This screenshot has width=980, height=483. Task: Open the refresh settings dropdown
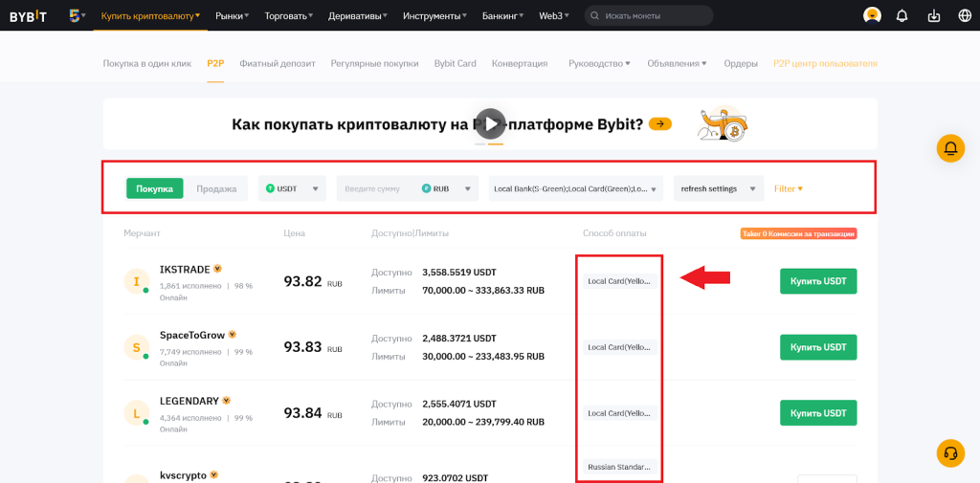pyautogui.click(x=717, y=188)
